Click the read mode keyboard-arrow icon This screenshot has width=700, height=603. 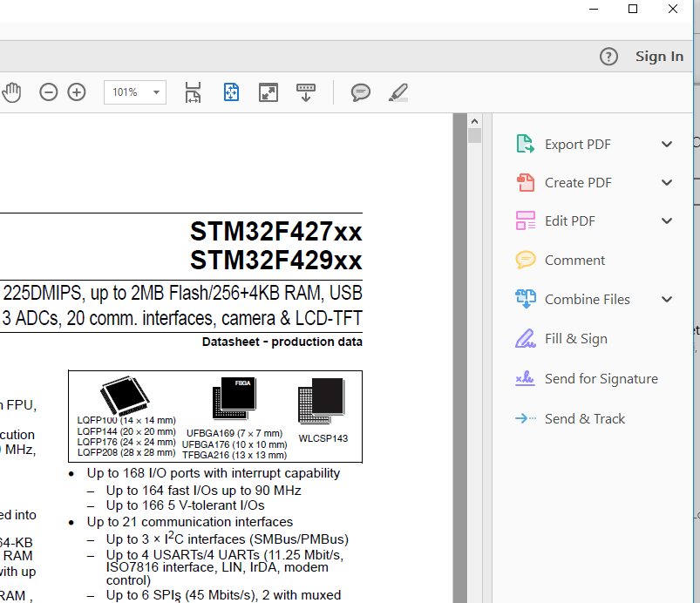[x=306, y=92]
